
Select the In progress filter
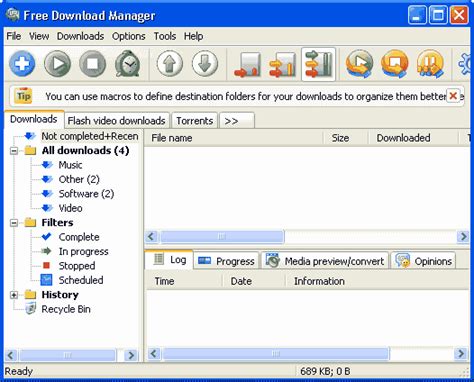tap(83, 251)
